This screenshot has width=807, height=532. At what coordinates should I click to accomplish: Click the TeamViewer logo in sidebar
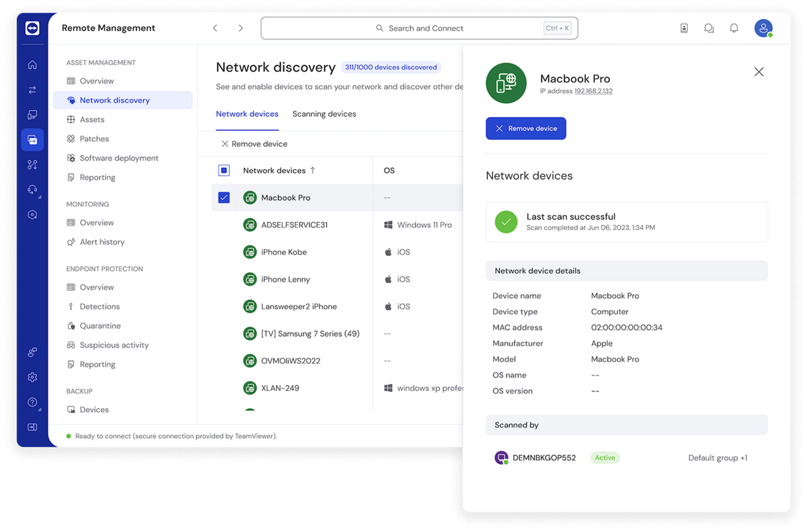point(32,28)
